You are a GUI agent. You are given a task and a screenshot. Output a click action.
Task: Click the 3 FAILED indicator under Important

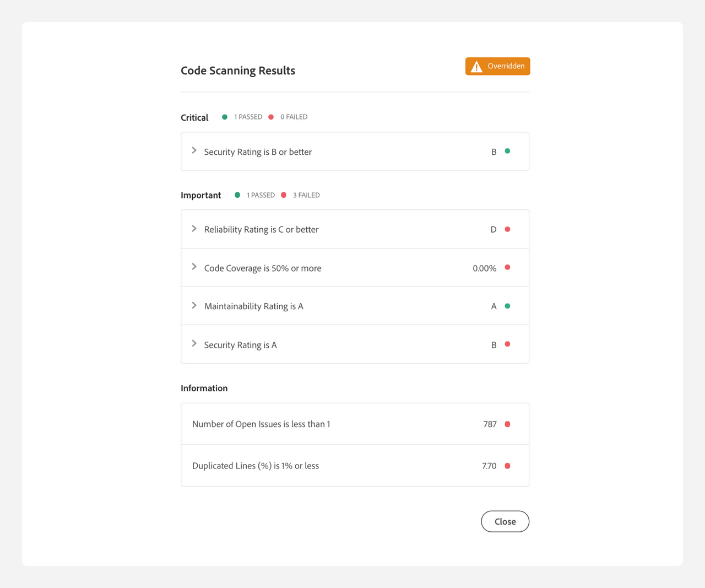306,195
